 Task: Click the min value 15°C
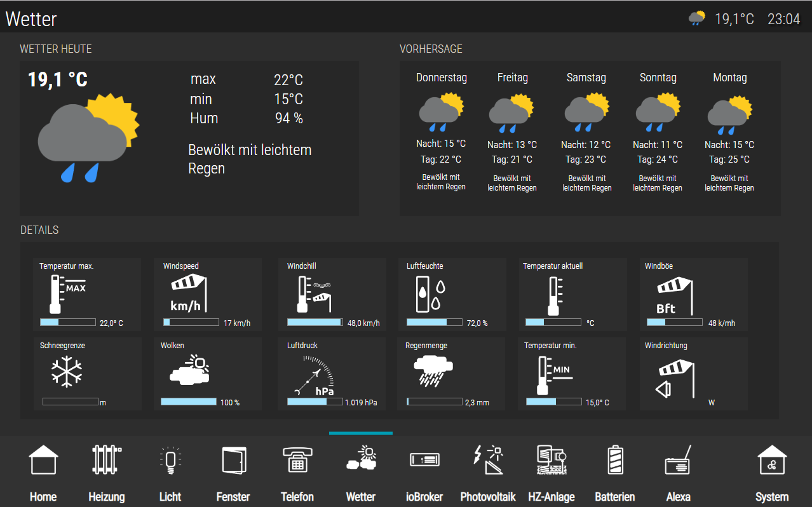coord(288,99)
